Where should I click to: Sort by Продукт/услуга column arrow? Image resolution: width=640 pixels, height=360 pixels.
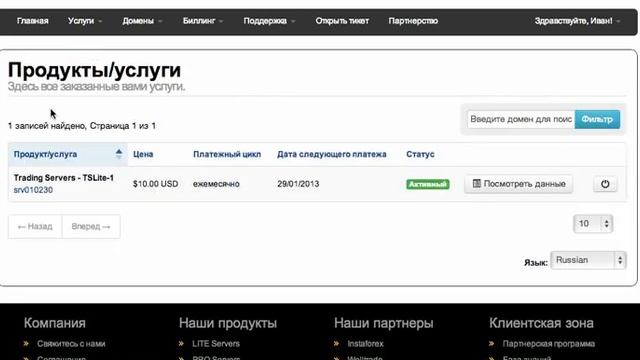[119, 154]
